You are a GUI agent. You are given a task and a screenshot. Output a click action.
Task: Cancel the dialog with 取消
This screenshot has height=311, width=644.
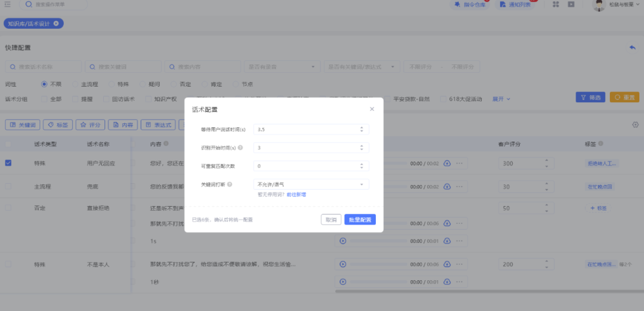click(331, 220)
